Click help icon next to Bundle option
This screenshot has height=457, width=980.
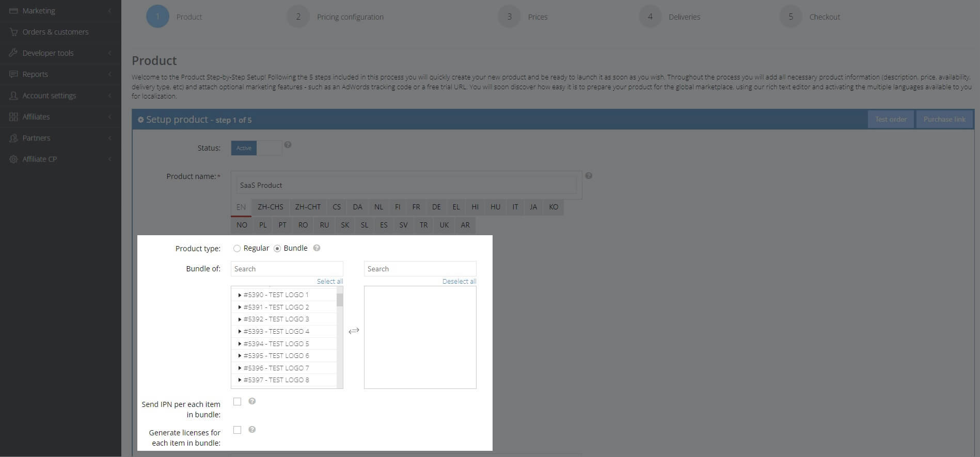pos(317,248)
